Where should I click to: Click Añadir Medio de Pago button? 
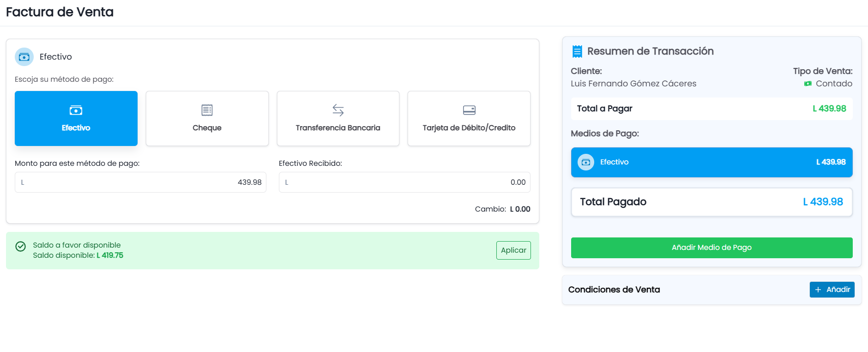(712, 248)
